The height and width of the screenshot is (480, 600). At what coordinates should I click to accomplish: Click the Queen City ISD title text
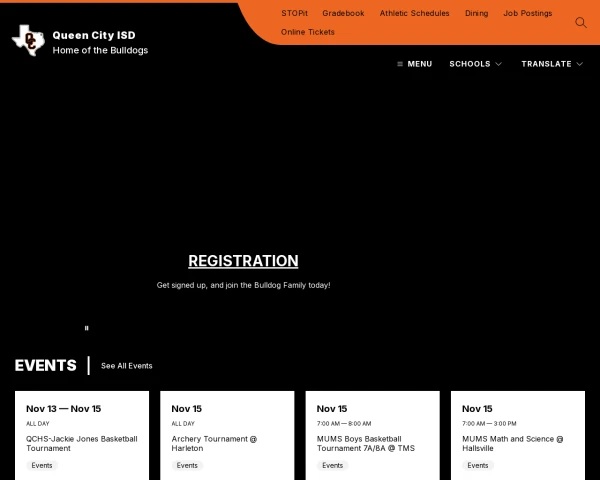[x=94, y=35]
